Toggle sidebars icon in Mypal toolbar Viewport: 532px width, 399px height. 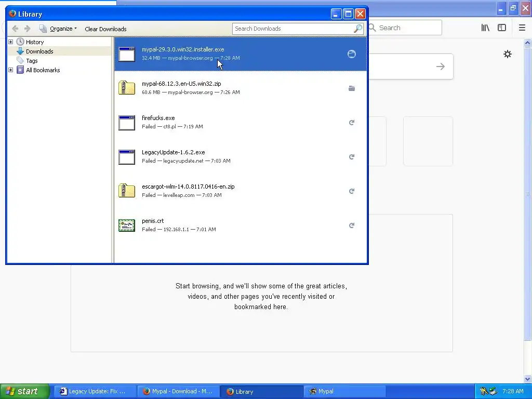coord(502,28)
